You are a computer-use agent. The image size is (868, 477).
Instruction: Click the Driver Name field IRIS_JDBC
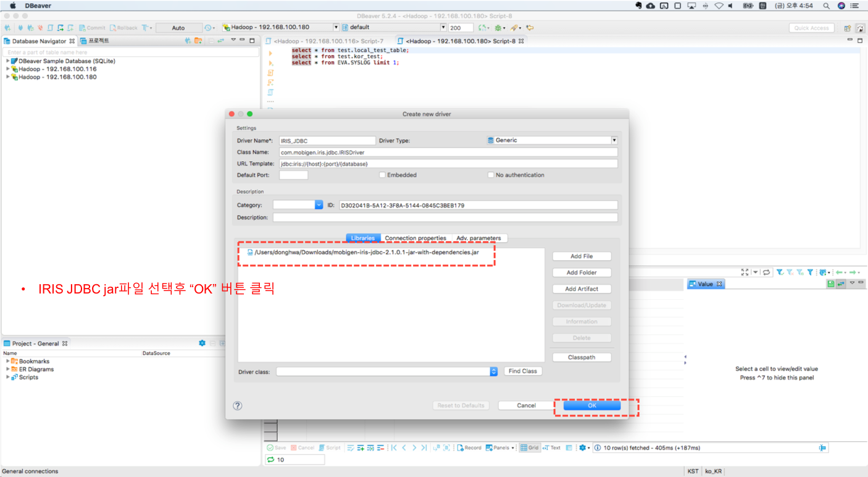click(x=327, y=140)
